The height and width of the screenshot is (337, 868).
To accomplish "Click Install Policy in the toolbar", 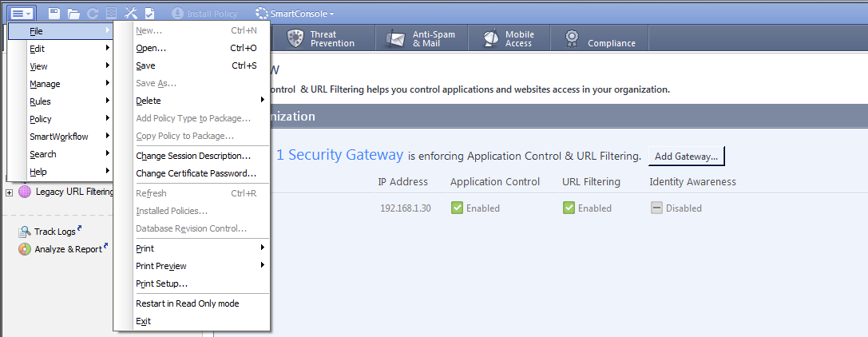I will 204,14.
